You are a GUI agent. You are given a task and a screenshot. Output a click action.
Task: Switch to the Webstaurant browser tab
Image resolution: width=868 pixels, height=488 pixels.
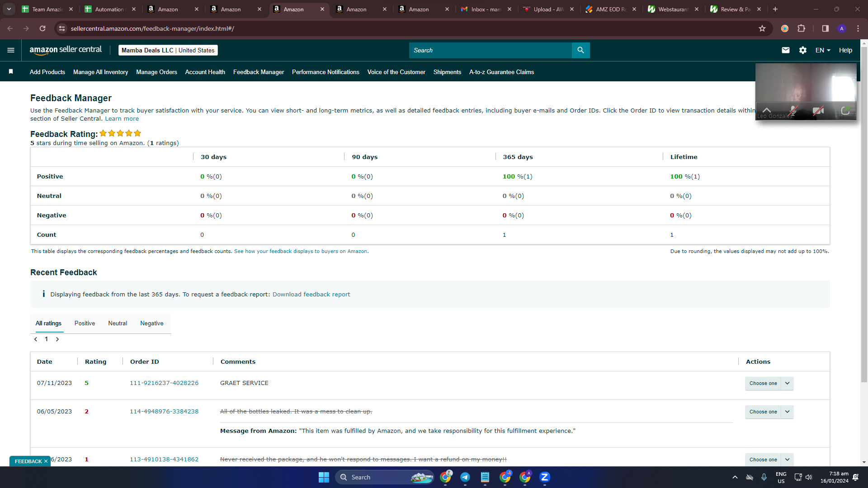673,9
